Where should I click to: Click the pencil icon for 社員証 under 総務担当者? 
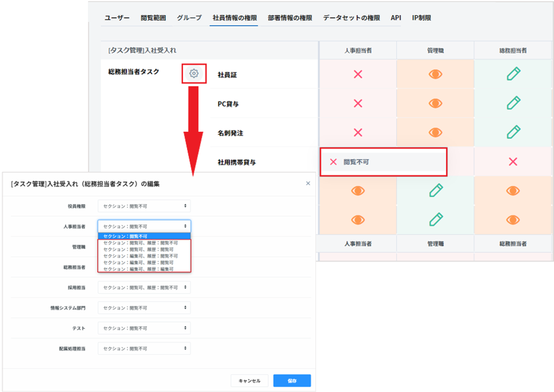513,74
